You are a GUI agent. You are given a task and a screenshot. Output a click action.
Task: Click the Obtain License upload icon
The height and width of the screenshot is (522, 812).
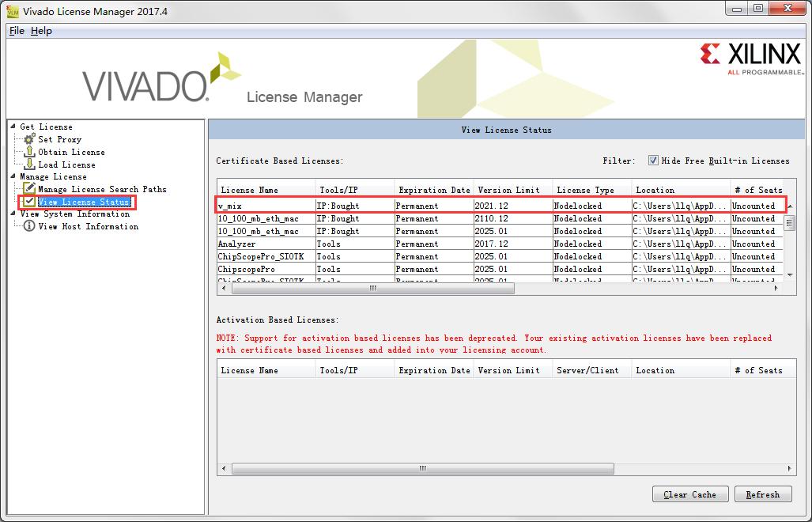[29, 152]
